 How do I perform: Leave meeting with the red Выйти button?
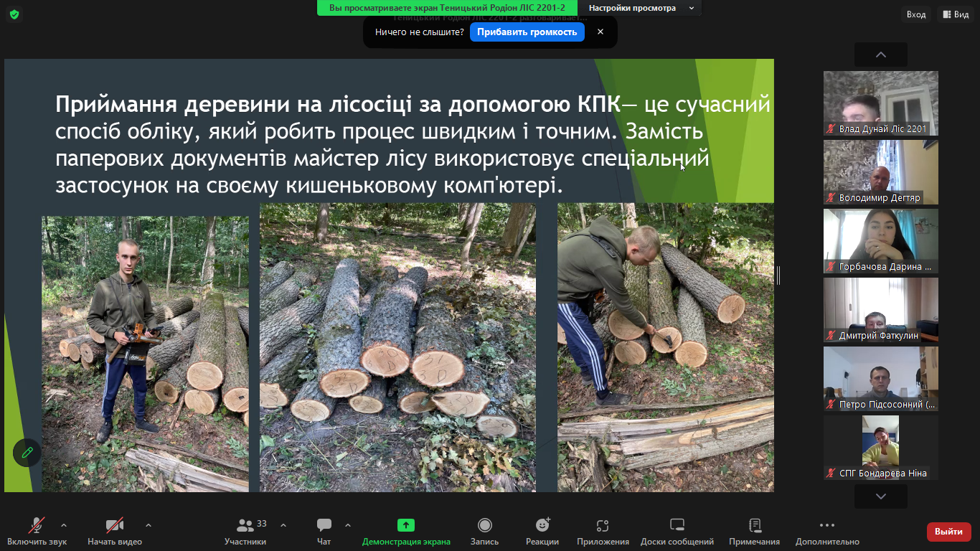pyautogui.click(x=949, y=532)
